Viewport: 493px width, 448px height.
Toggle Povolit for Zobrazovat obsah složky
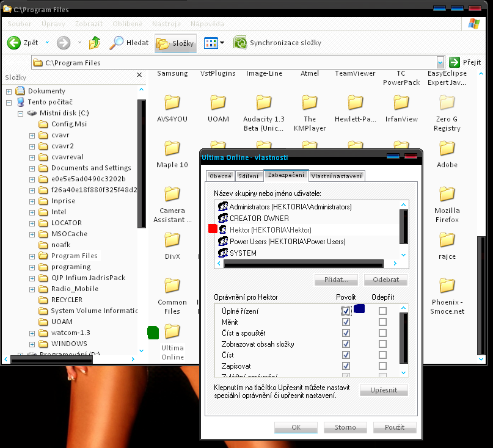tap(346, 344)
